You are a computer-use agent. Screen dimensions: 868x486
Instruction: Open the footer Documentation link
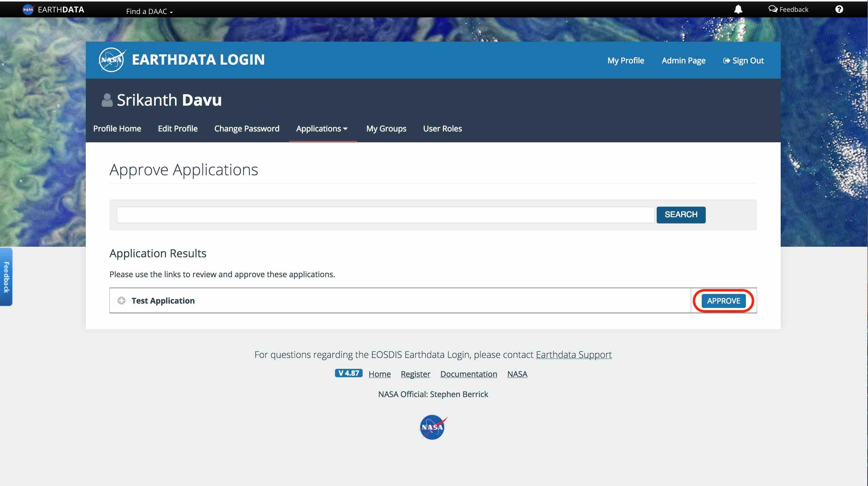(x=468, y=374)
